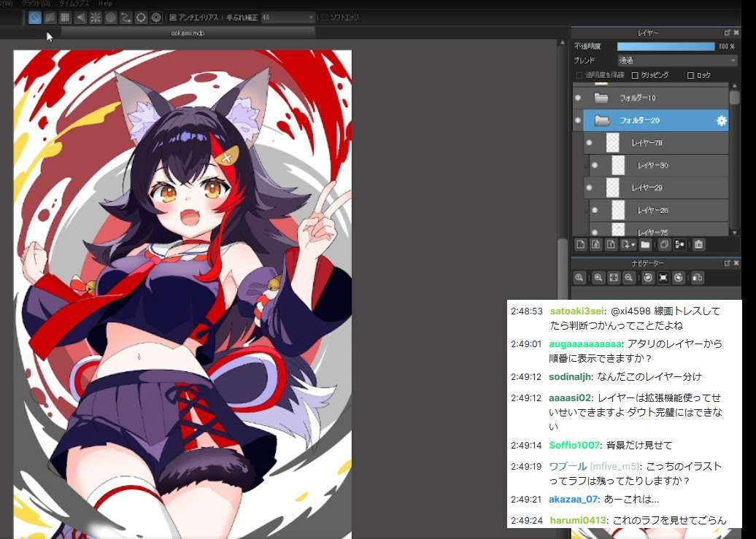
Task: Enable the ロック checkbox
Action: 690,75
